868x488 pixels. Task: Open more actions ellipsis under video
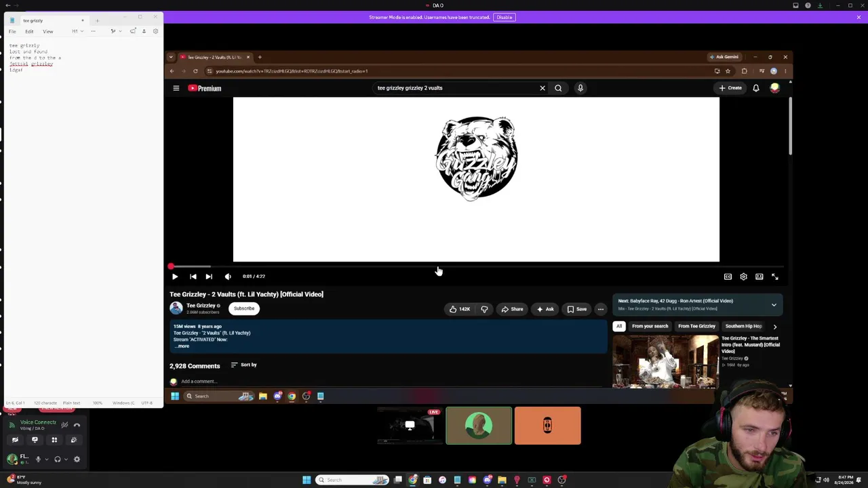601,309
